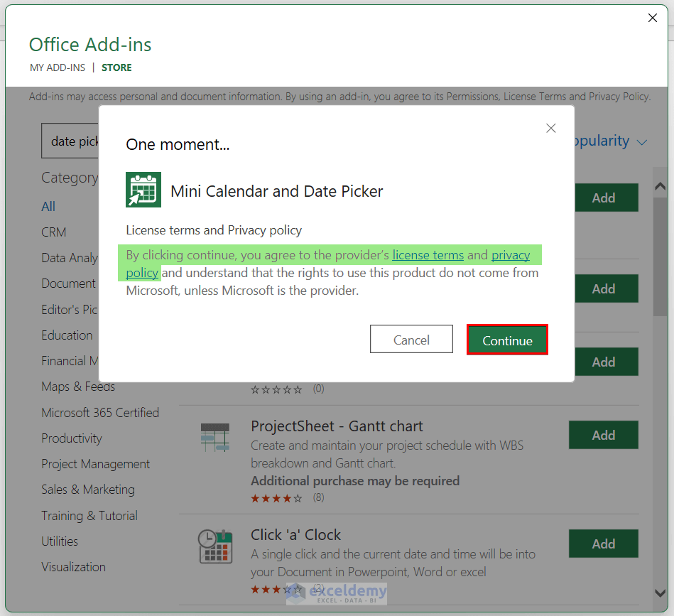Click the ProjectSheet Gantt chart icon
Viewport: 674px width, 616px height.
point(214,436)
